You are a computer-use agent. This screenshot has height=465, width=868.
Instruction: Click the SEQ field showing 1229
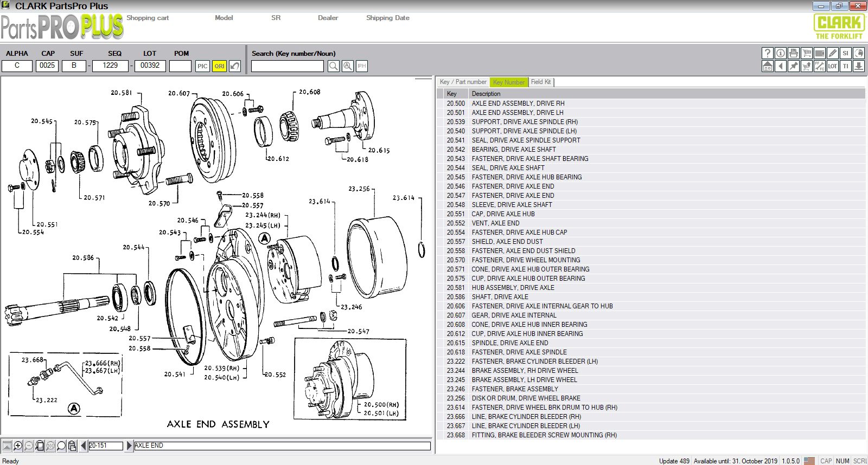tap(110, 66)
